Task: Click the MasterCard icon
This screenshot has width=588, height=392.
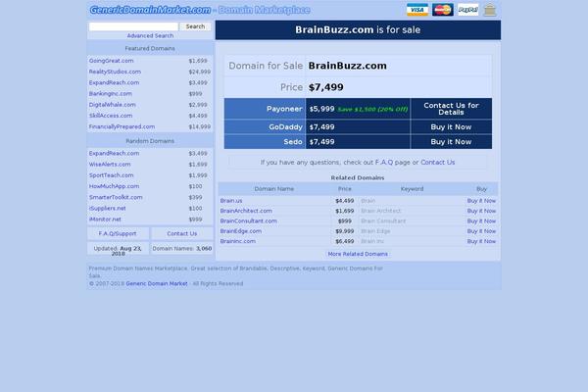Action: tap(443, 10)
